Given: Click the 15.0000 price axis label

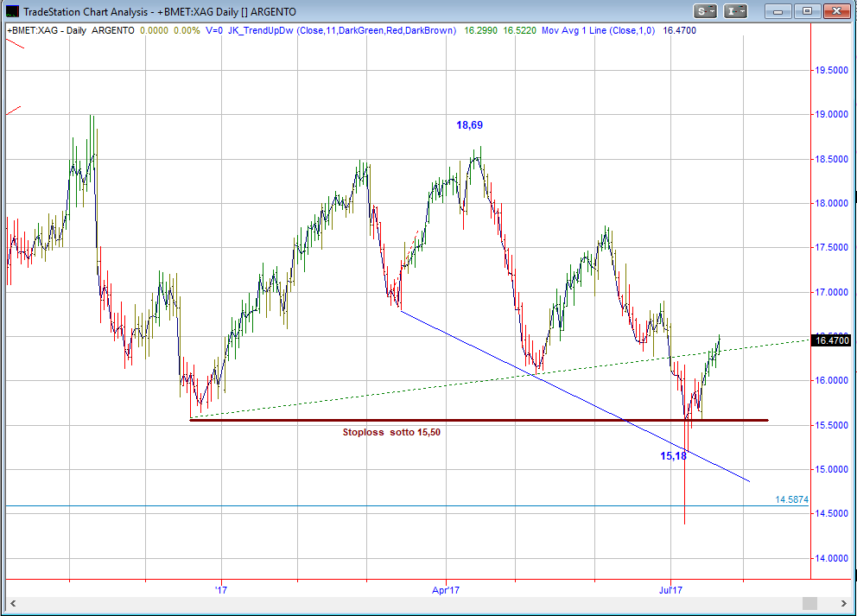Looking at the screenshot, I should pos(831,469).
